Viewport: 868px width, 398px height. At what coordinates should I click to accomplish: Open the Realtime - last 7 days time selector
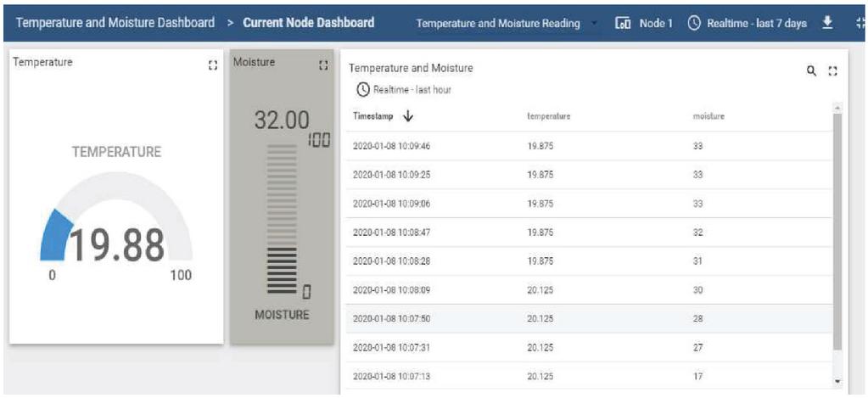click(747, 23)
